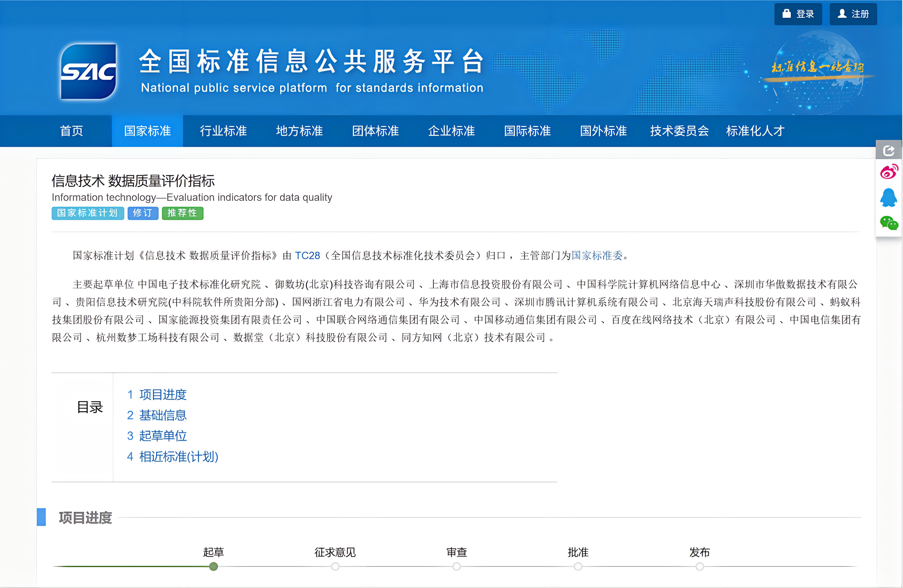
Task: Jump to 项目进度 in table of contents
Action: pyautogui.click(x=162, y=395)
